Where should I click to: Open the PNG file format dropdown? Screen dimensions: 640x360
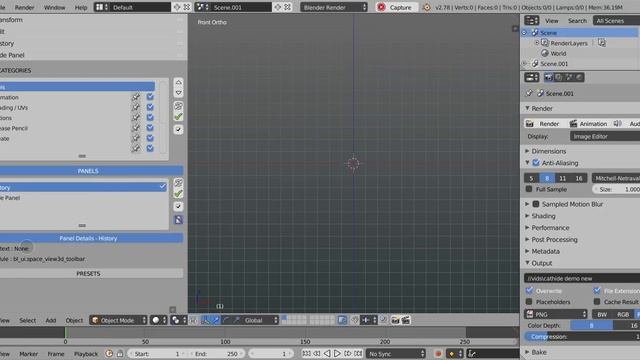click(556, 314)
